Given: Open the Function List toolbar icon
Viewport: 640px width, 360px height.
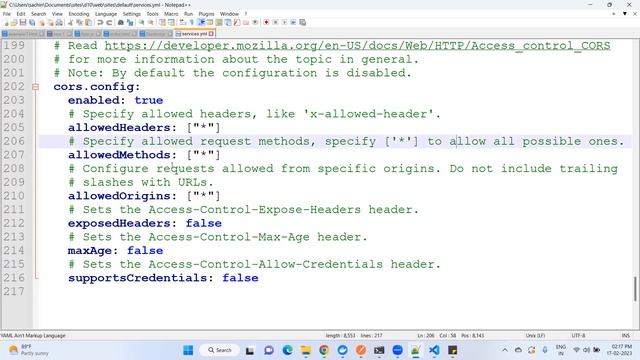Looking at the screenshot, I should pyautogui.click(x=237, y=22).
